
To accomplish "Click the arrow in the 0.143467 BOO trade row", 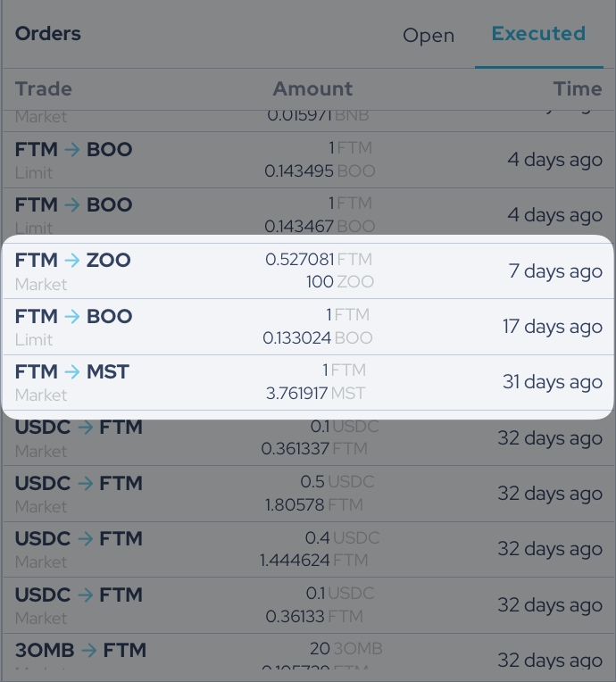I will pos(72,204).
